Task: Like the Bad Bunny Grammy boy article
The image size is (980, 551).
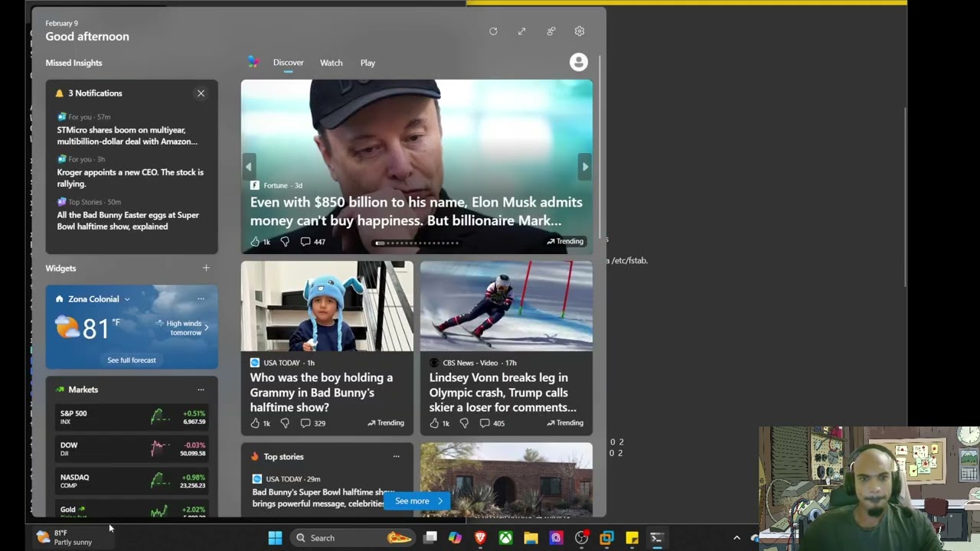Action: [260, 423]
